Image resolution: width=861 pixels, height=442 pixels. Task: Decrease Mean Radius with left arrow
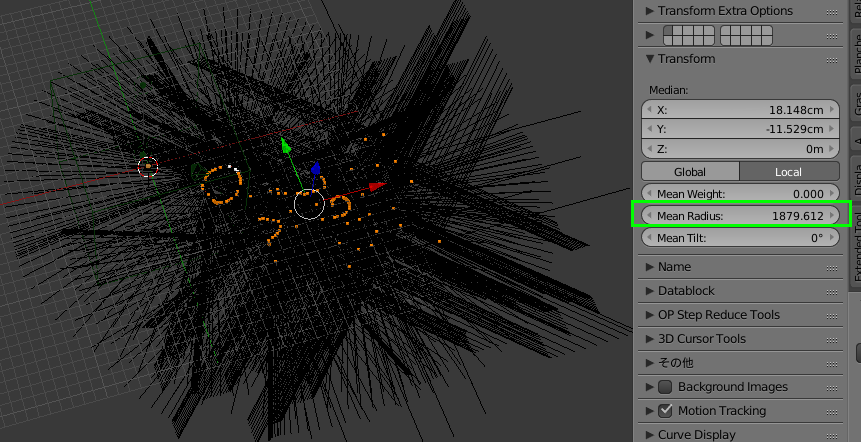point(650,215)
